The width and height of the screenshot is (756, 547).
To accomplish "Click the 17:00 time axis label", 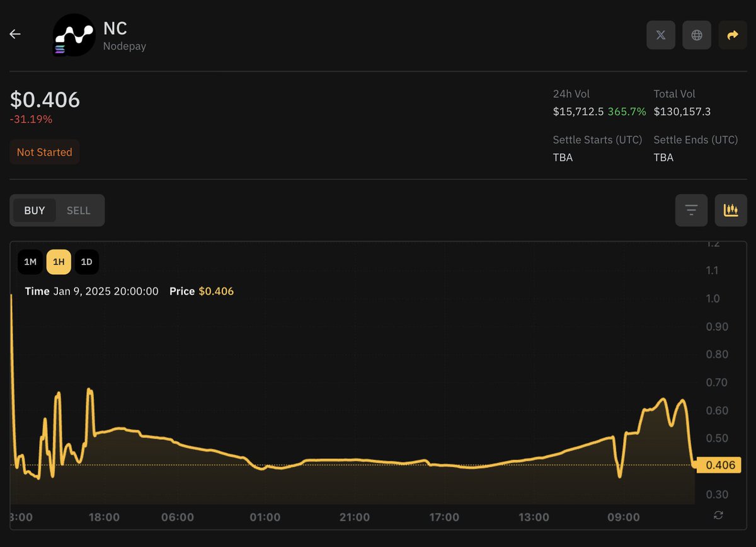I will click(444, 517).
